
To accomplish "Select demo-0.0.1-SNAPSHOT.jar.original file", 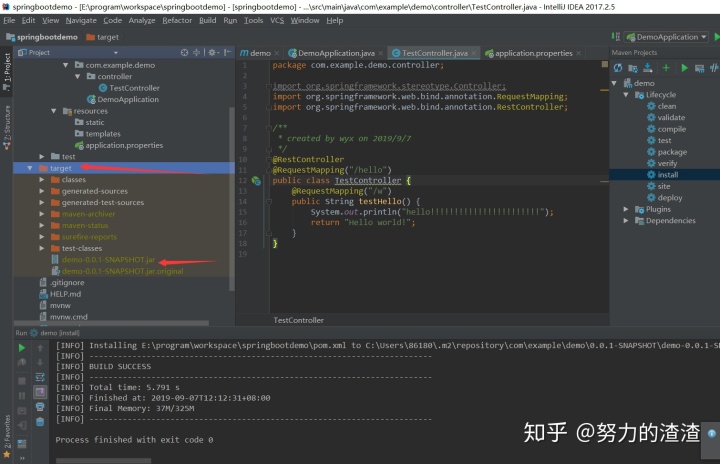I will 118,271.
